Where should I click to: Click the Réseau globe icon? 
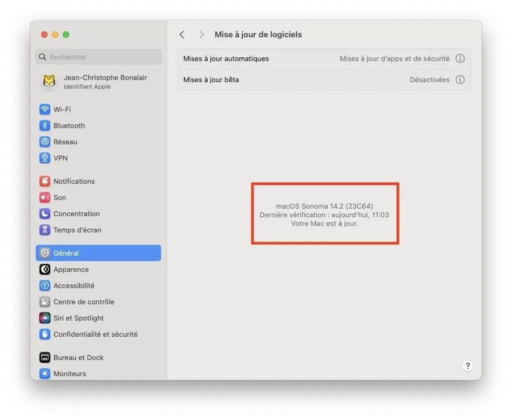(44, 142)
